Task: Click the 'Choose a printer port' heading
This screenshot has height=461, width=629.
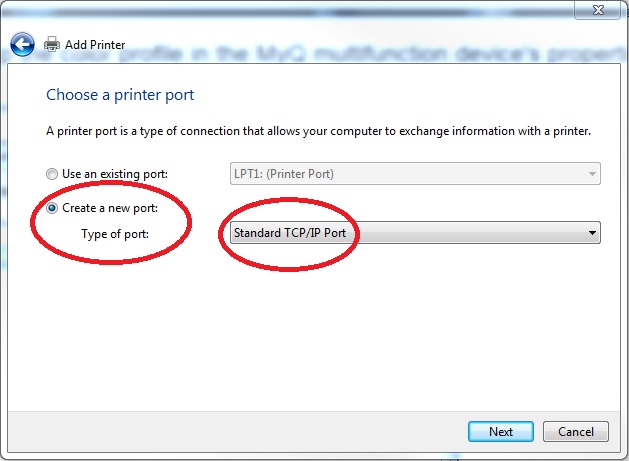Action: point(120,95)
